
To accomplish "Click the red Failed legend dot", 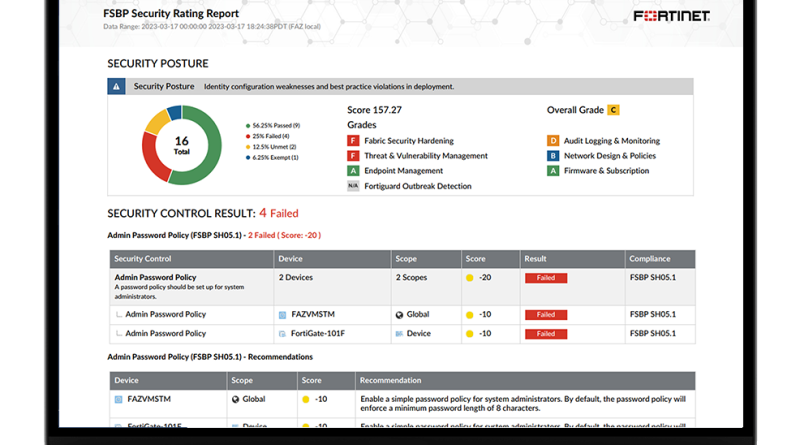I will [248, 136].
